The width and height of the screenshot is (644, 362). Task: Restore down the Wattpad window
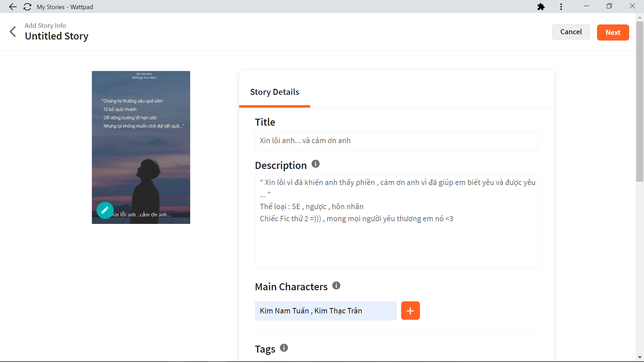[x=609, y=6]
